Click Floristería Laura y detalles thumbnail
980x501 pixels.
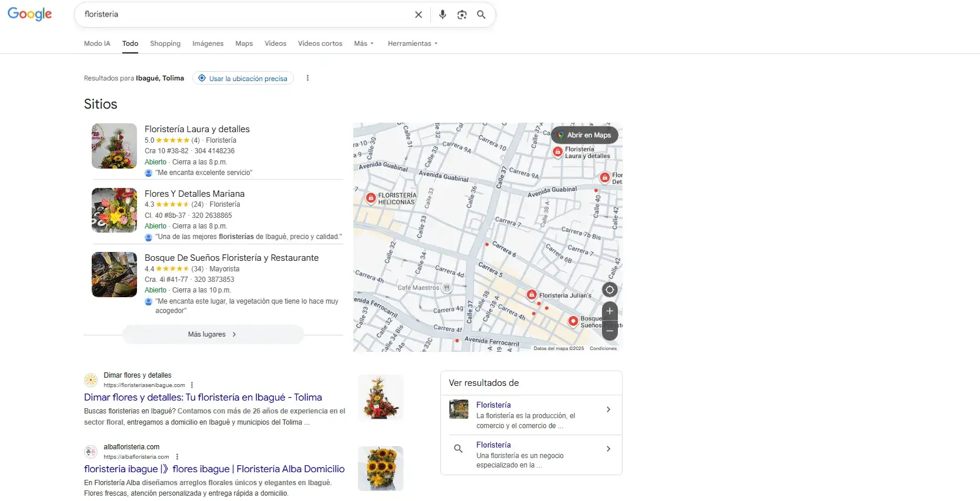coord(114,146)
